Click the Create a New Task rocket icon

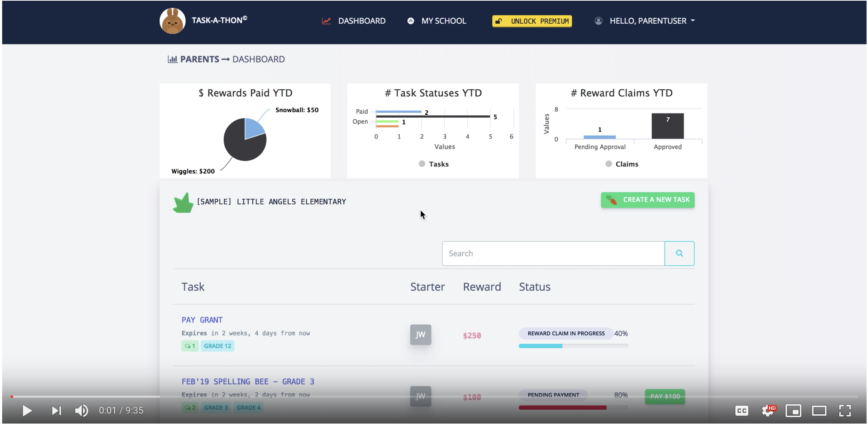tap(613, 199)
